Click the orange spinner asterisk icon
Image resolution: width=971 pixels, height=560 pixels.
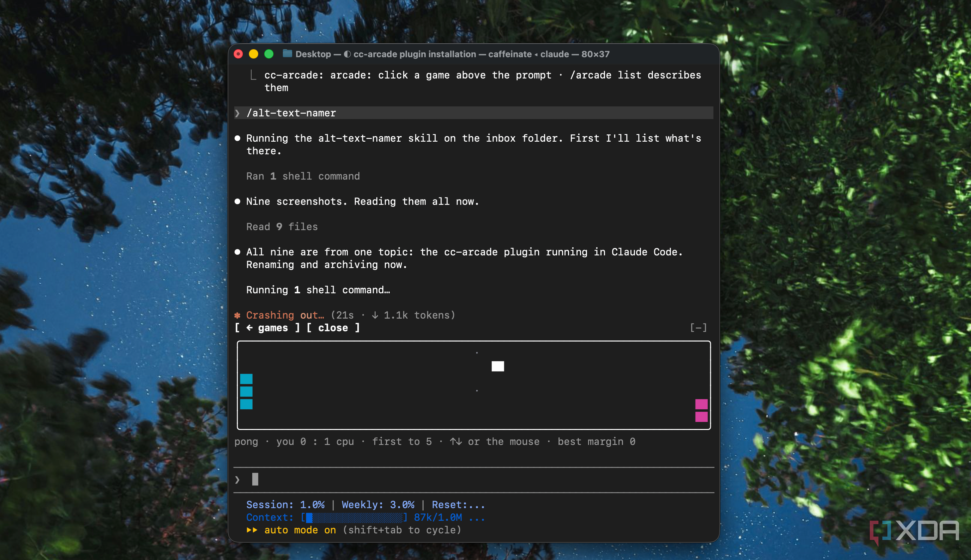tap(238, 315)
